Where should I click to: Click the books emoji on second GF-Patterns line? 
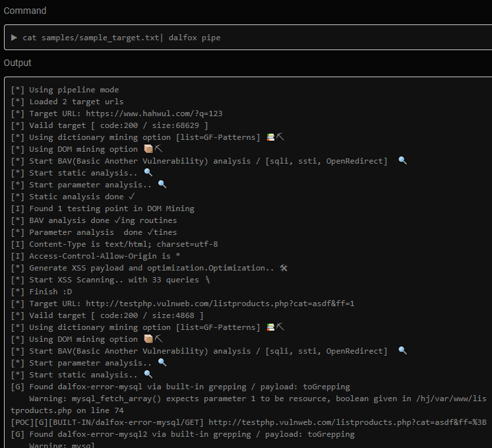tap(270, 327)
